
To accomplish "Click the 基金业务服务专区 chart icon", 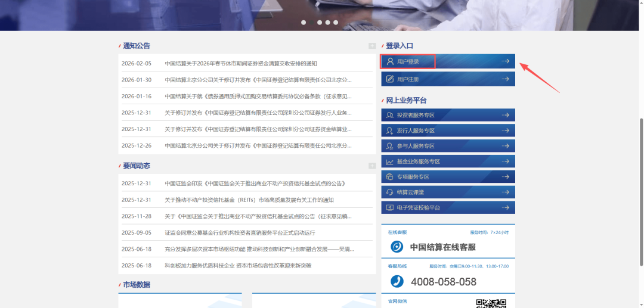I will pyautogui.click(x=390, y=161).
